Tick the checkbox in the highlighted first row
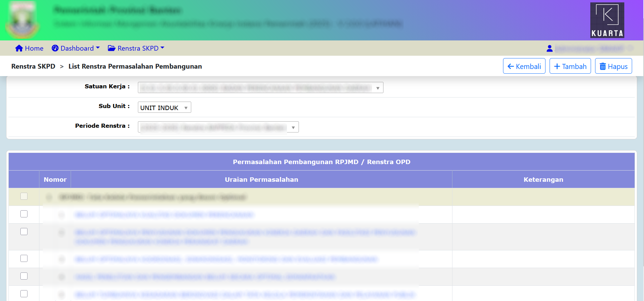 coord(24,196)
